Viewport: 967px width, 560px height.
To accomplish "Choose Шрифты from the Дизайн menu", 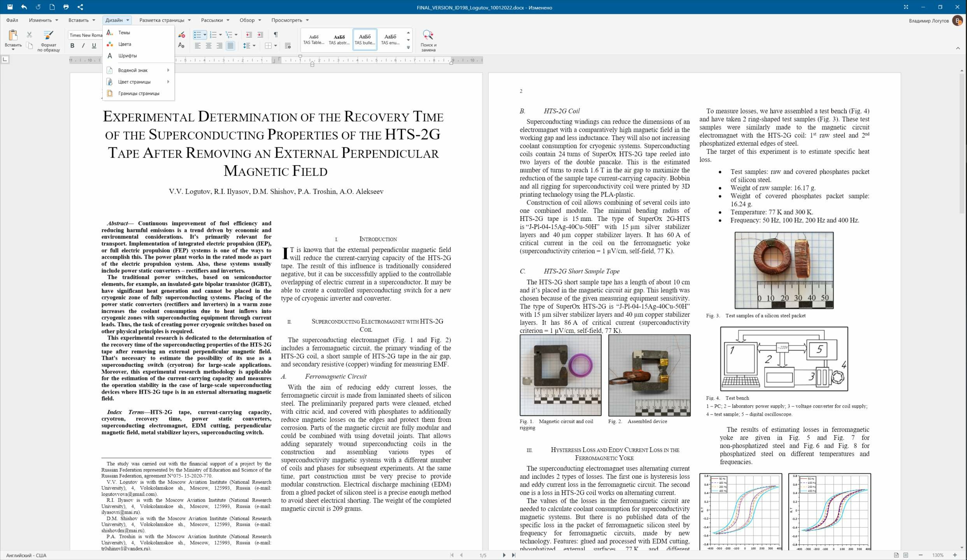I will [138, 56].
